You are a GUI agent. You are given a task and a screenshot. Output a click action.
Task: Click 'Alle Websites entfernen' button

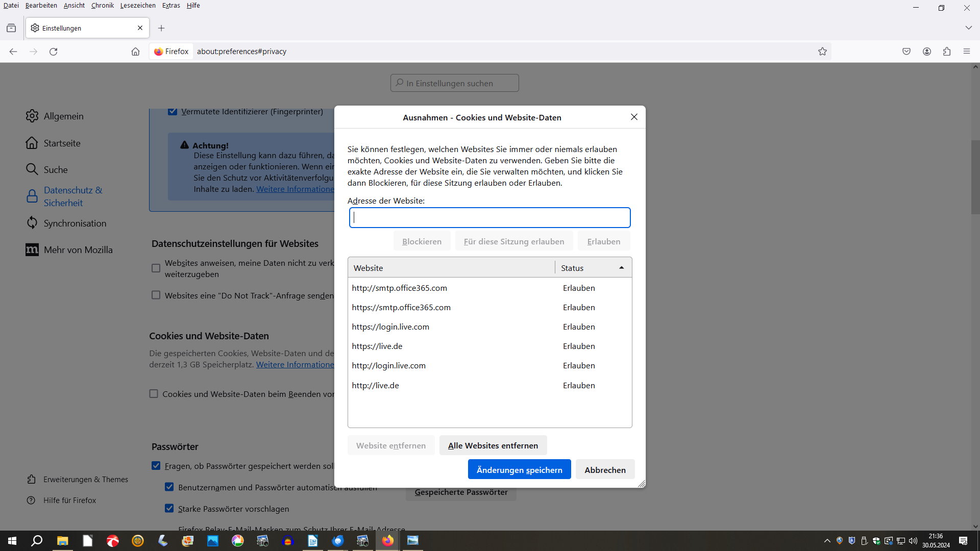[x=493, y=445]
